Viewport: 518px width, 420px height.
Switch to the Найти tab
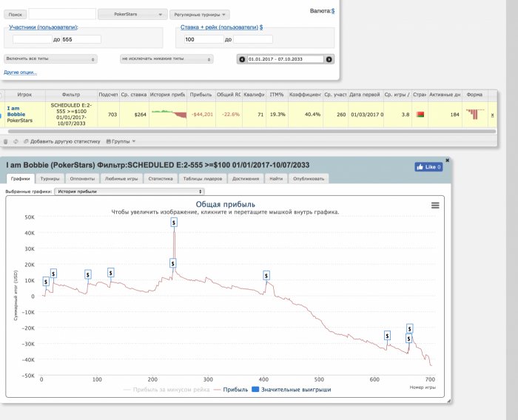tap(276, 179)
